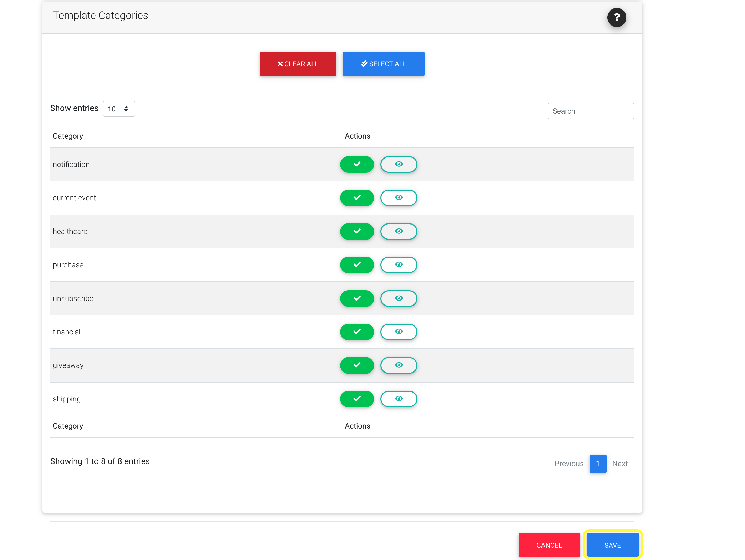View the current event category templates
Screen dimensions: 745x560
pos(399,197)
